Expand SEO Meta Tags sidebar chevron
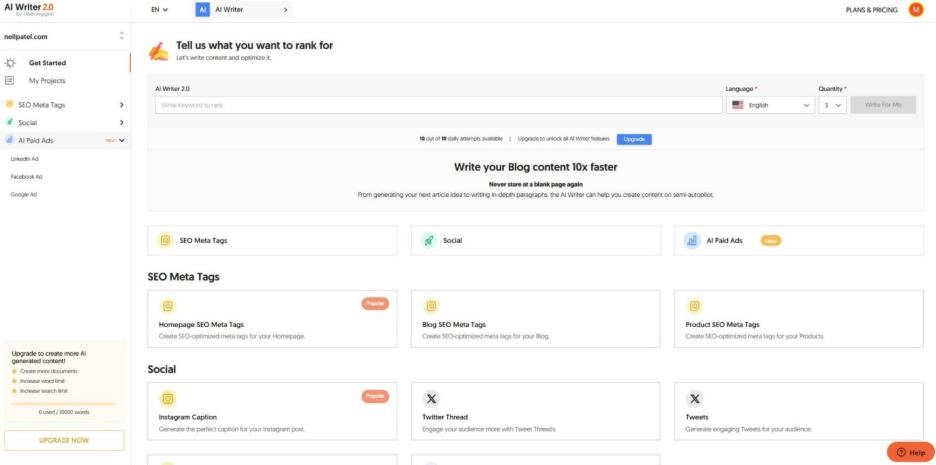936x465 pixels. coord(122,104)
